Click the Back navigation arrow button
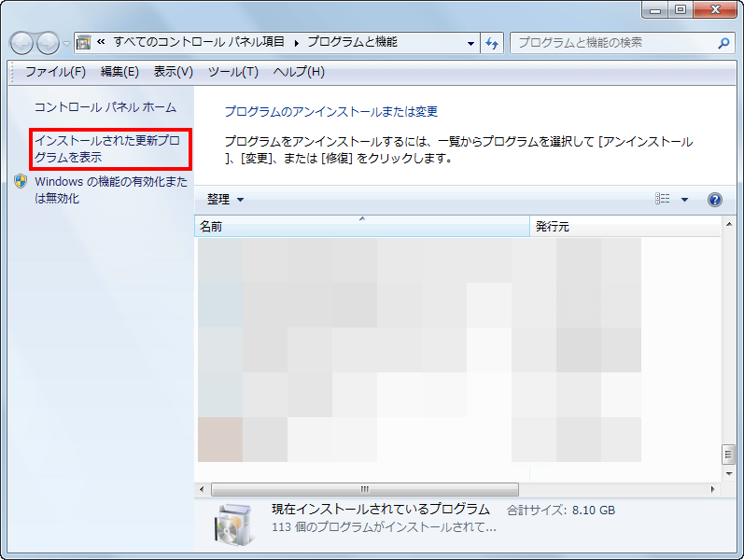The height and width of the screenshot is (560, 744). [21, 43]
